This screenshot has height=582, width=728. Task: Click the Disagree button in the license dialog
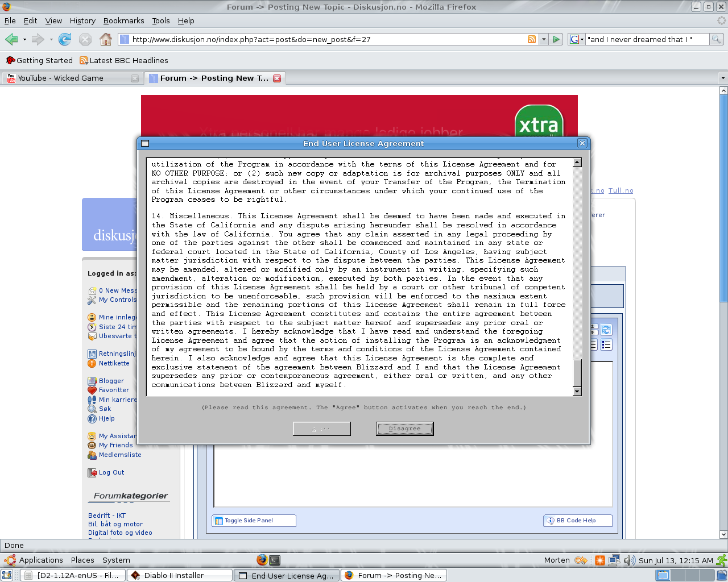(x=405, y=429)
